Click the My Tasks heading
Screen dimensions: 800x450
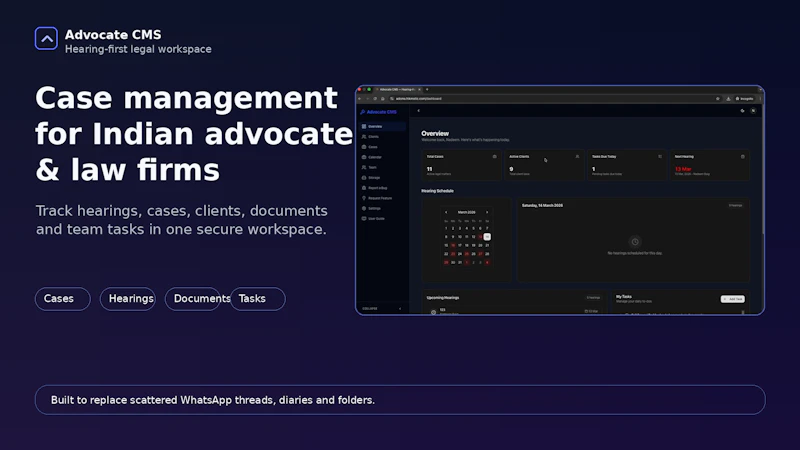624,296
